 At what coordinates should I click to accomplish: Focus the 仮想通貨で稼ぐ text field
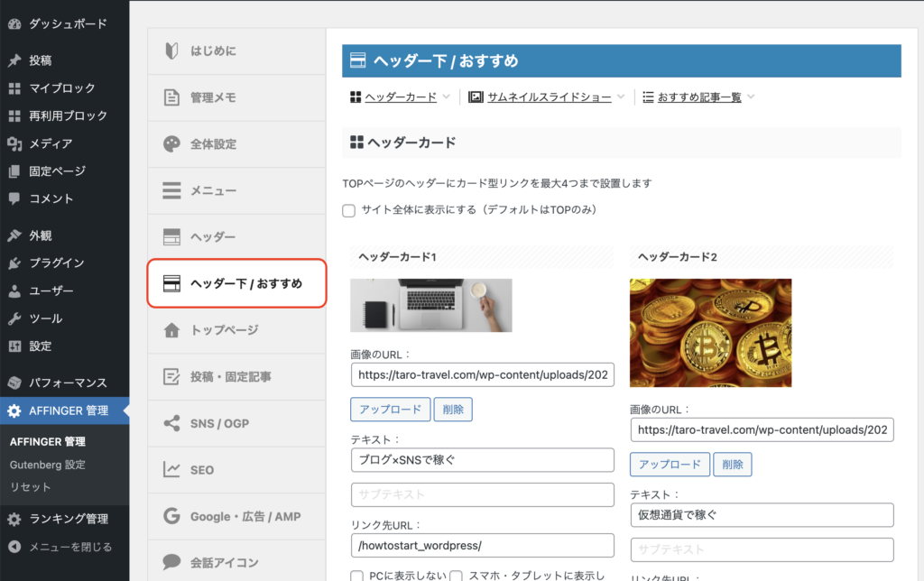(762, 515)
